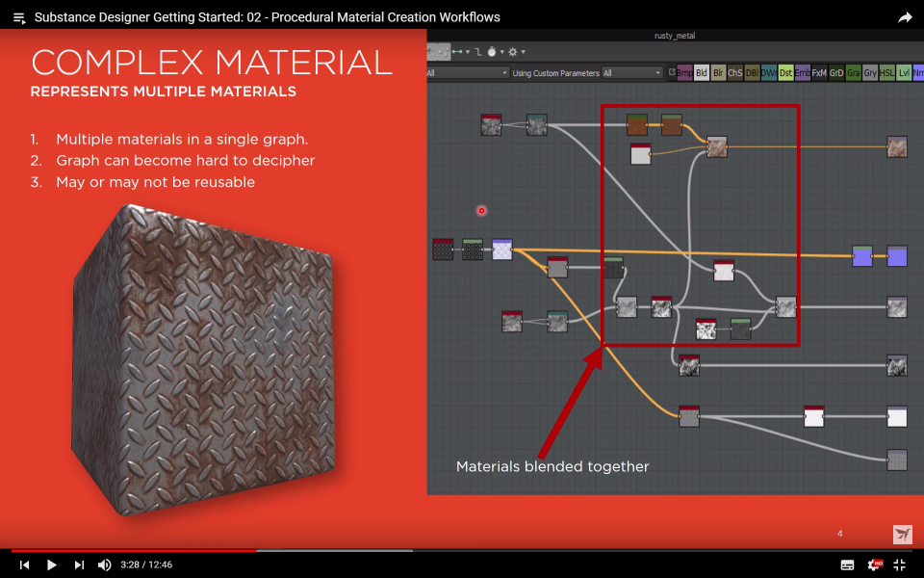
Task: Click the 'Using Custom Parameters' label
Action: click(x=555, y=73)
